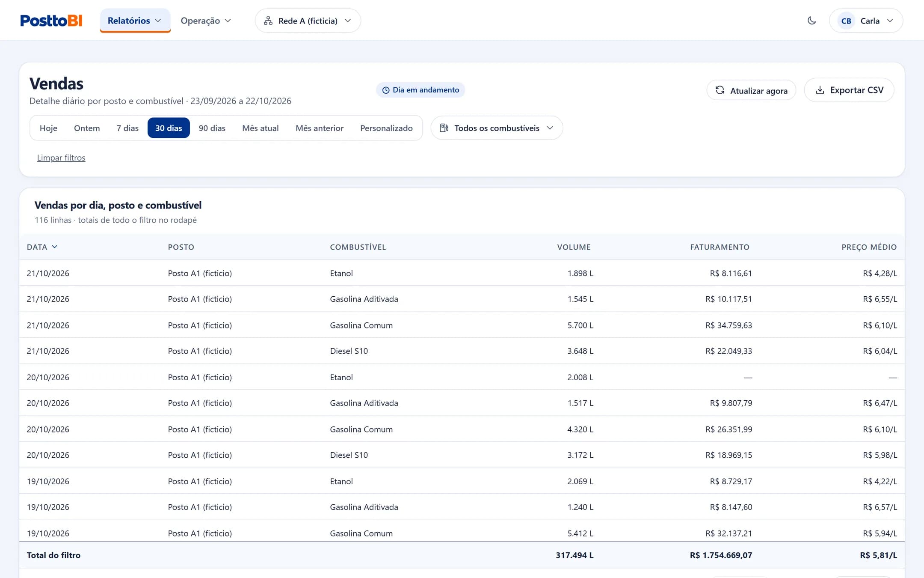Click the 317.494 L total volume

(x=575, y=555)
